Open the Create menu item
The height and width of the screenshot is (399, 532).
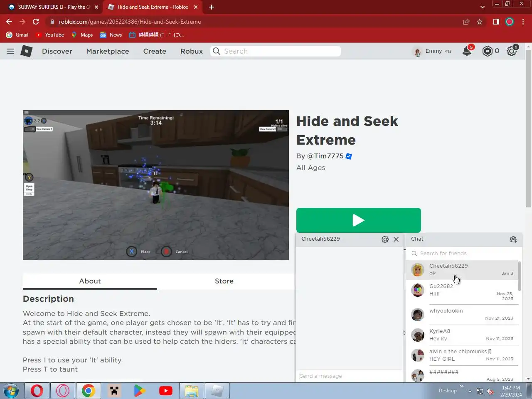(155, 51)
